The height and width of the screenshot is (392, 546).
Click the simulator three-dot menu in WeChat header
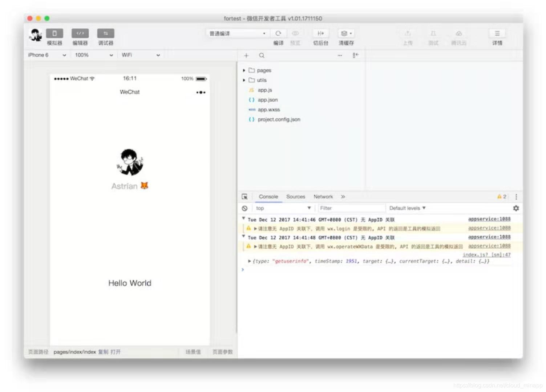pos(201,93)
